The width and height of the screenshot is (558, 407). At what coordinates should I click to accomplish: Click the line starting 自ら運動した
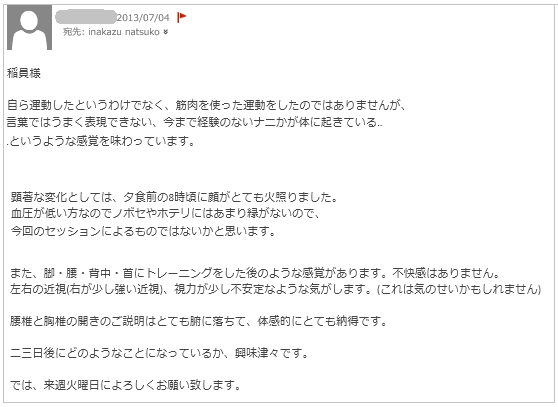206,105
